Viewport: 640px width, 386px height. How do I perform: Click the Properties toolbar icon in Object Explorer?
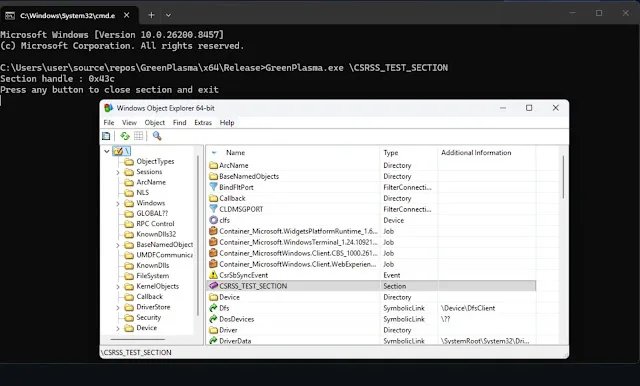[x=106, y=136]
